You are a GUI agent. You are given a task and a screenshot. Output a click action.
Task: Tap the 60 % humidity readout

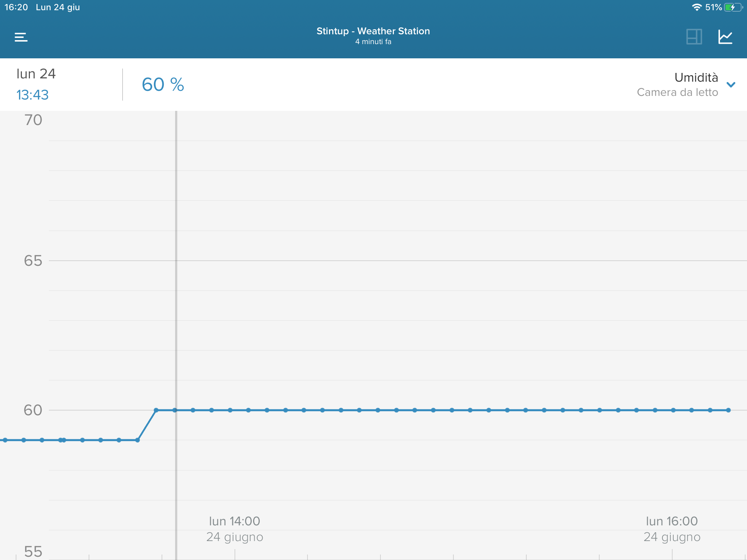tap(163, 85)
